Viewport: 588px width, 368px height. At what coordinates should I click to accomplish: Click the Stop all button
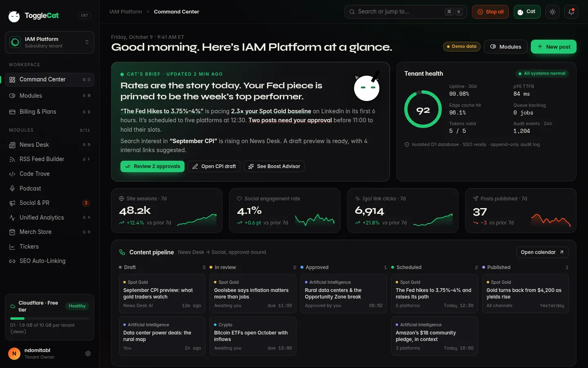point(490,12)
